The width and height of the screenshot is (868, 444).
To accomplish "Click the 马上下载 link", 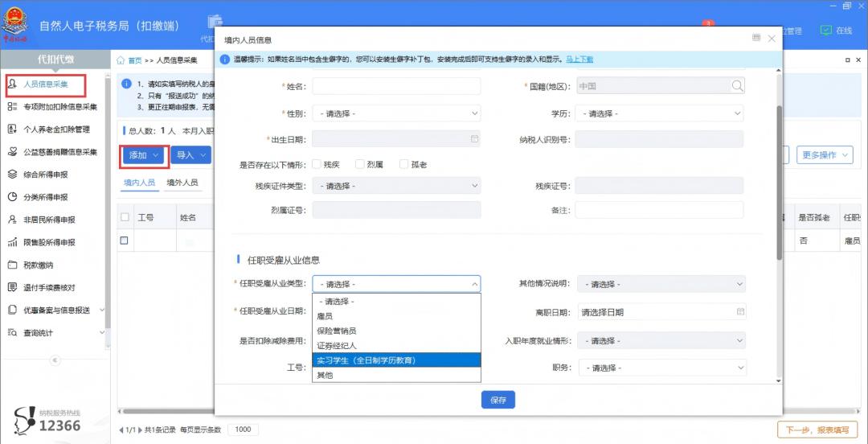I will coord(579,60).
